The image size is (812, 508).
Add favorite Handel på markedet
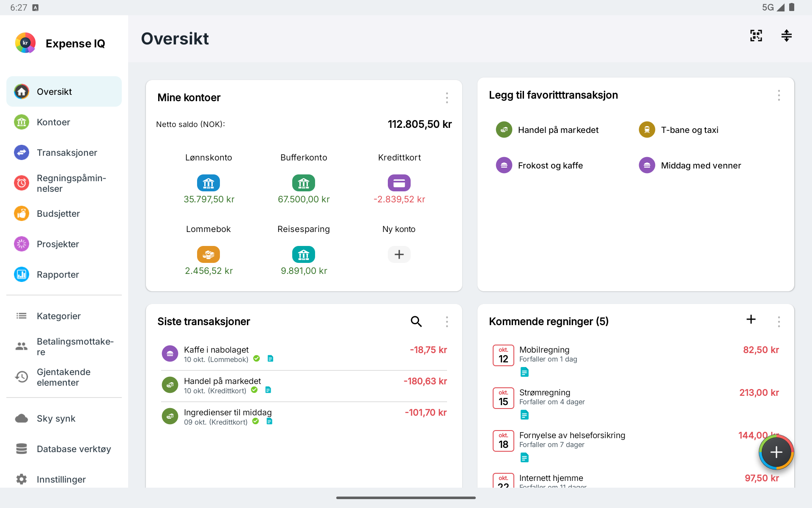547,130
